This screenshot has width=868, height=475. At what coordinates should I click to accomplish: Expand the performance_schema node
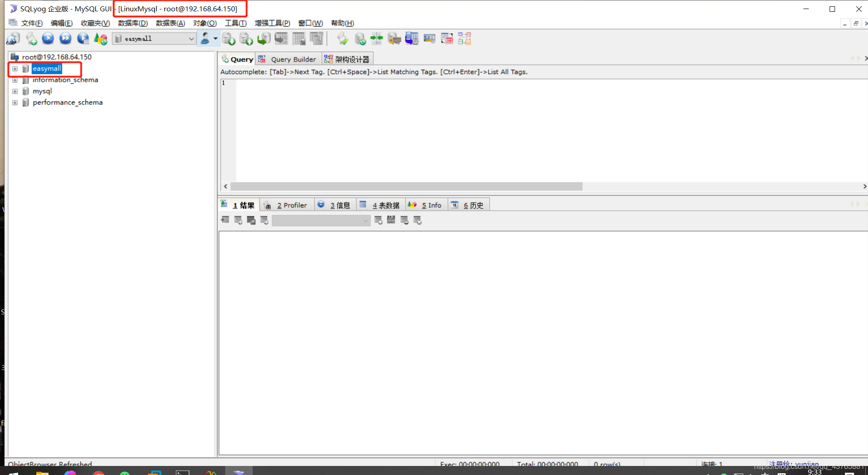(15, 103)
